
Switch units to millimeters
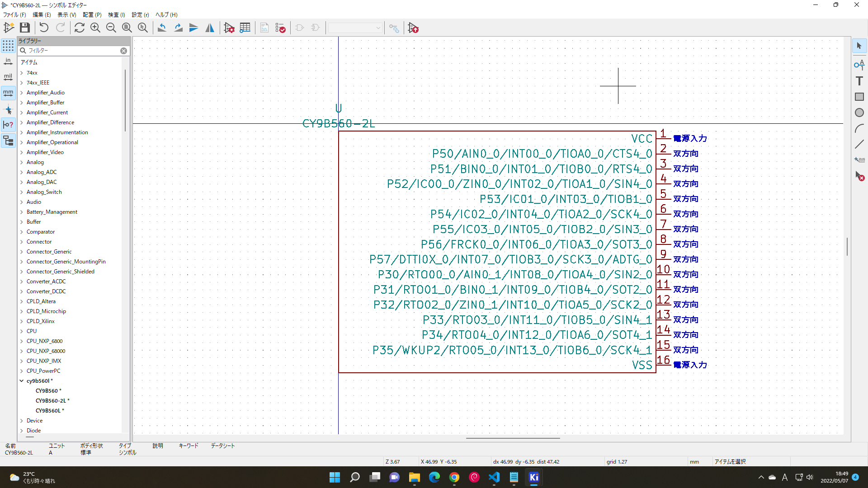[x=8, y=93]
